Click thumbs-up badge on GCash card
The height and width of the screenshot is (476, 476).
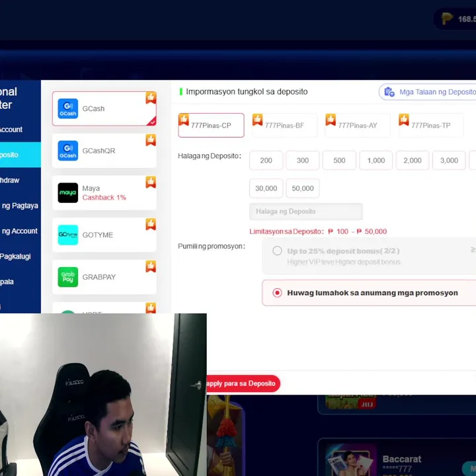[151, 98]
